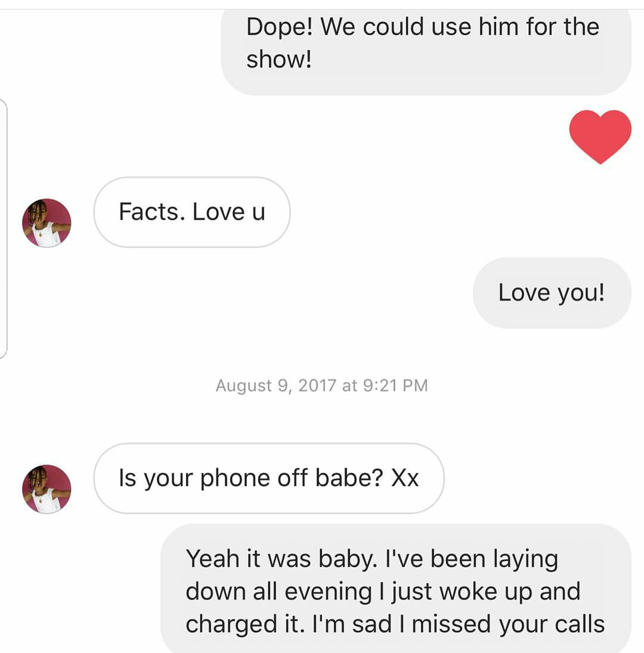Click "down all evening I just woke" line
The image size is (644, 653).
(x=341, y=592)
